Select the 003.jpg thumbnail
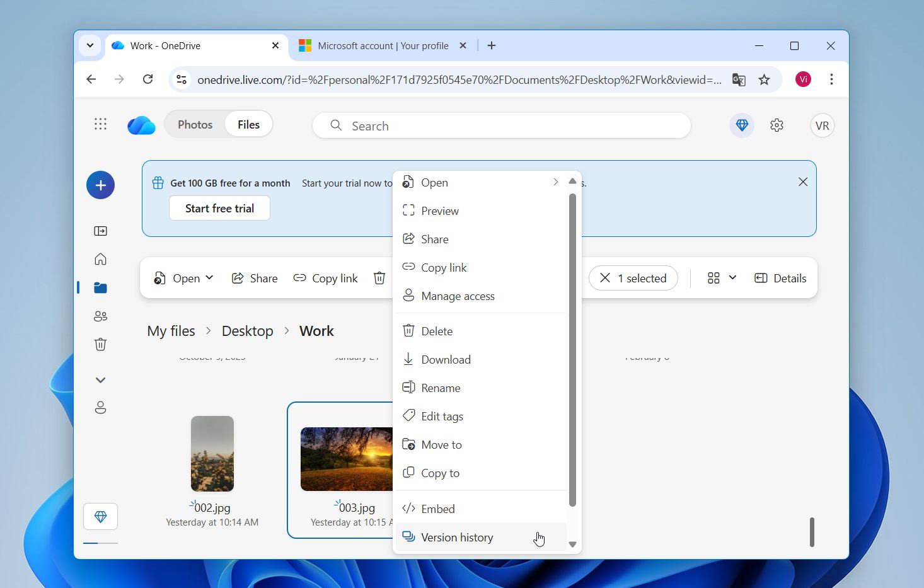Image resolution: width=924 pixels, height=588 pixels. (x=346, y=459)
